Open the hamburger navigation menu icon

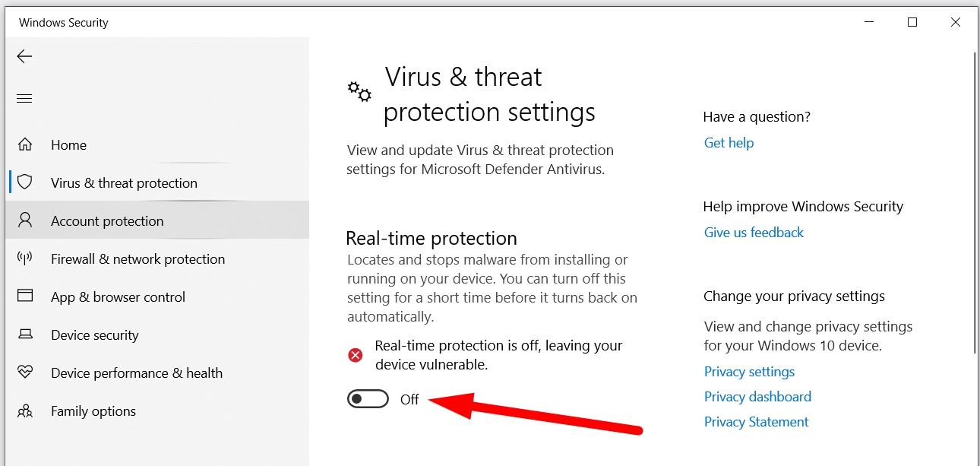[x=24, y=98]
